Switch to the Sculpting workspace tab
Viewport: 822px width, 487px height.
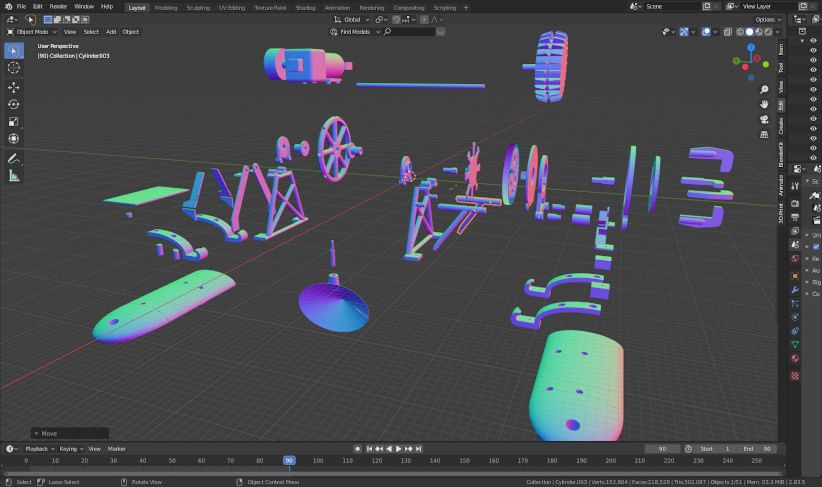pos(198,8)
